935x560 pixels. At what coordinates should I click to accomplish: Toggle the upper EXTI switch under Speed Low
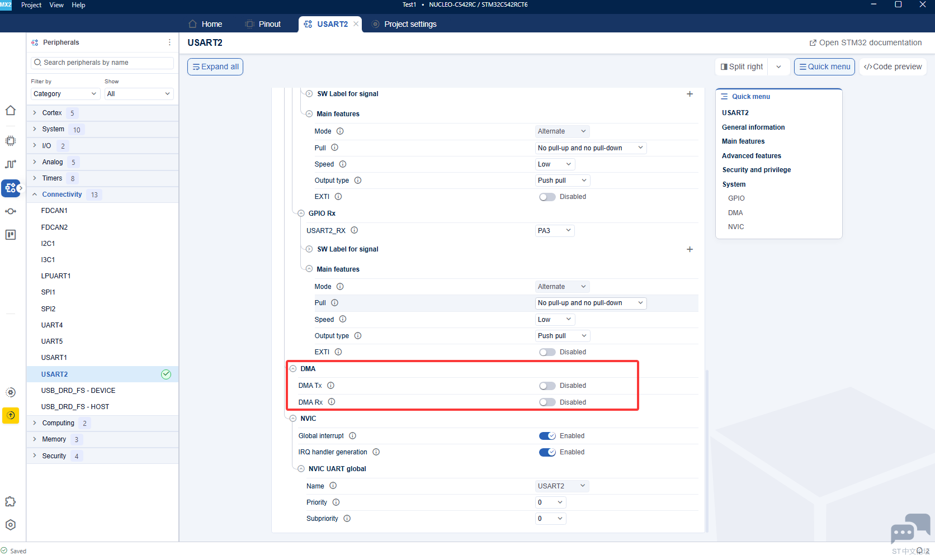coord(547,197)
